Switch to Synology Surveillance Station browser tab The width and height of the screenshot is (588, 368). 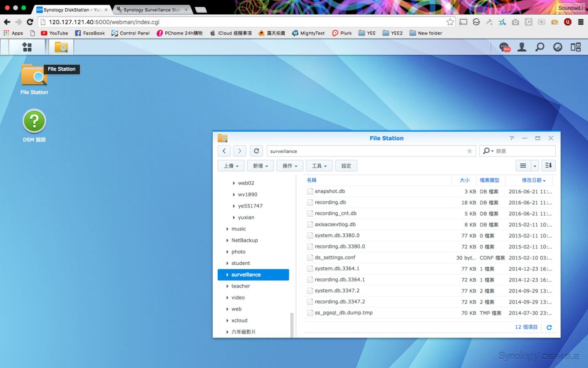151,10
